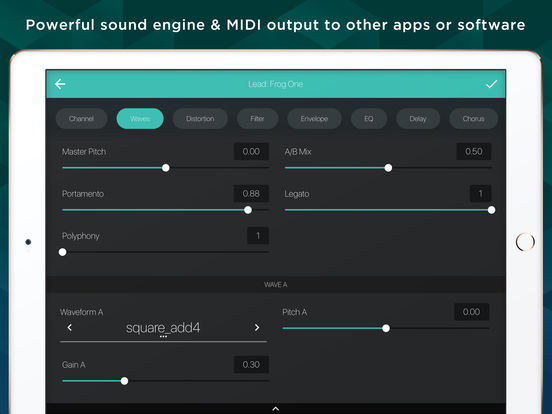
Task: Open the Distortion tab
Action: (200, 119)
